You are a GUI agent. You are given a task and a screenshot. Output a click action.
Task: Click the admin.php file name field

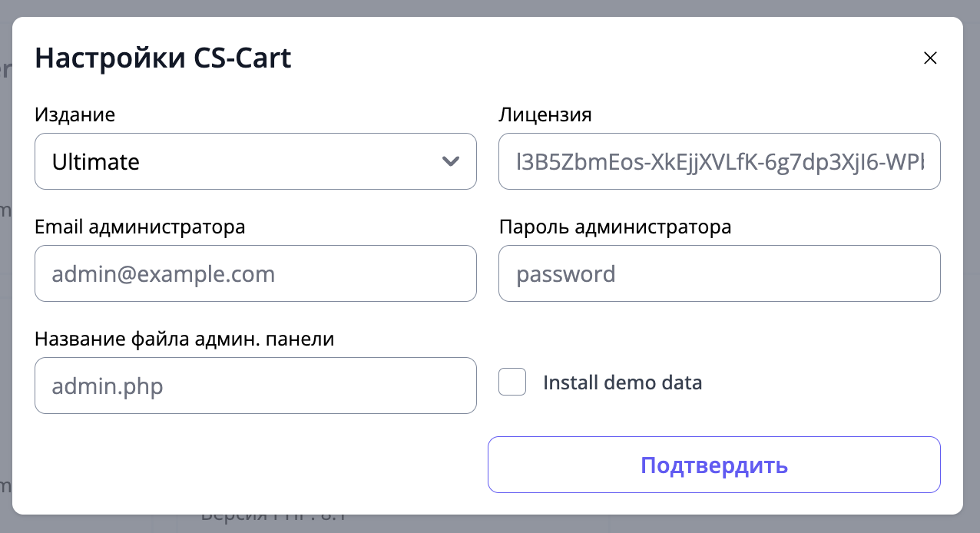tap(255, 386)
